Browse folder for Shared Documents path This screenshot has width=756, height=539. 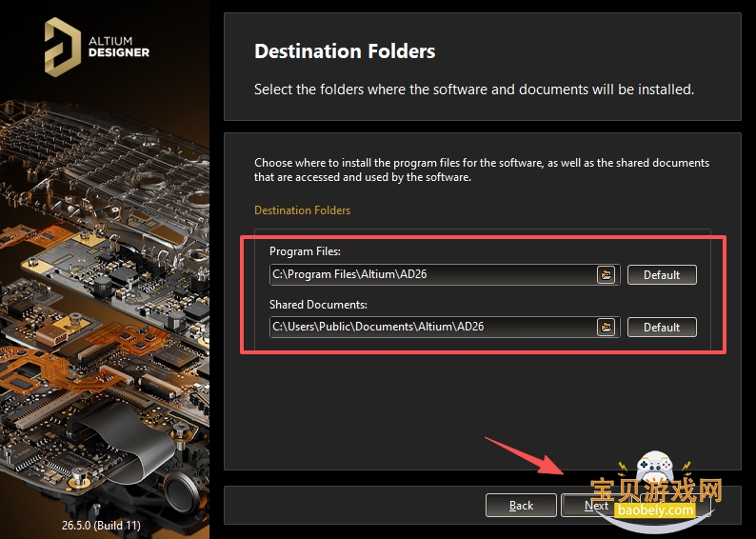click(x=607, y=328)
